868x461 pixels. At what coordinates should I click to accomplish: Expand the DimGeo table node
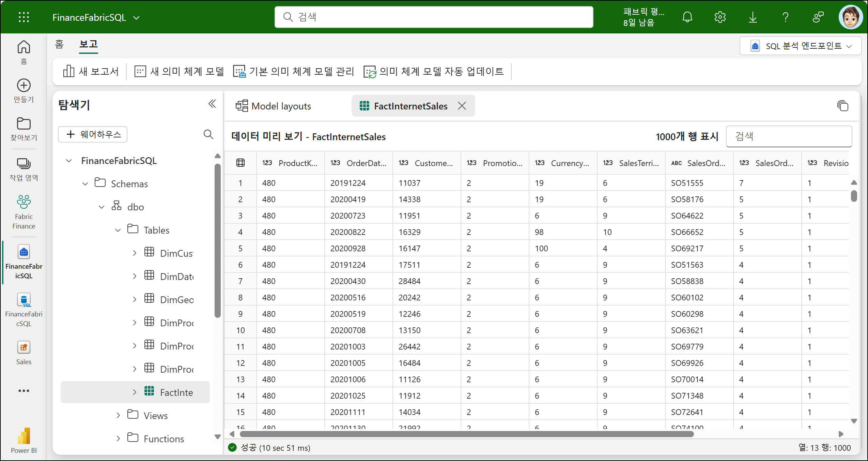pos(135,299)
